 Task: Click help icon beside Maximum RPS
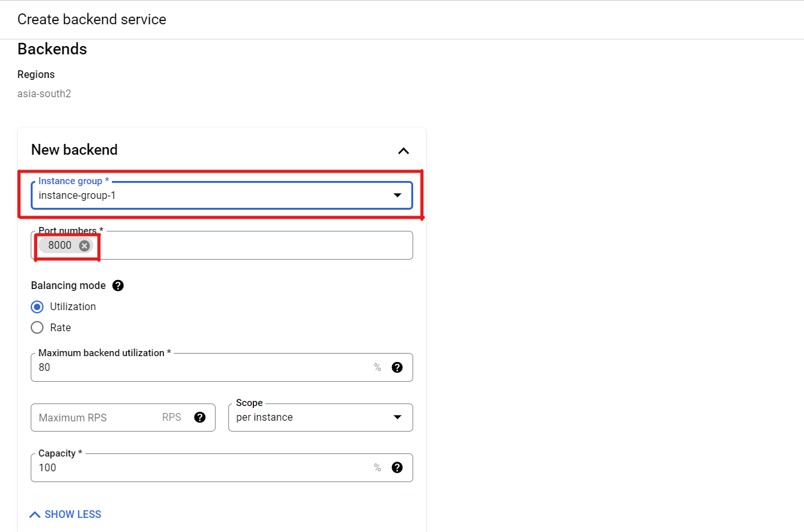coord(200,418)
